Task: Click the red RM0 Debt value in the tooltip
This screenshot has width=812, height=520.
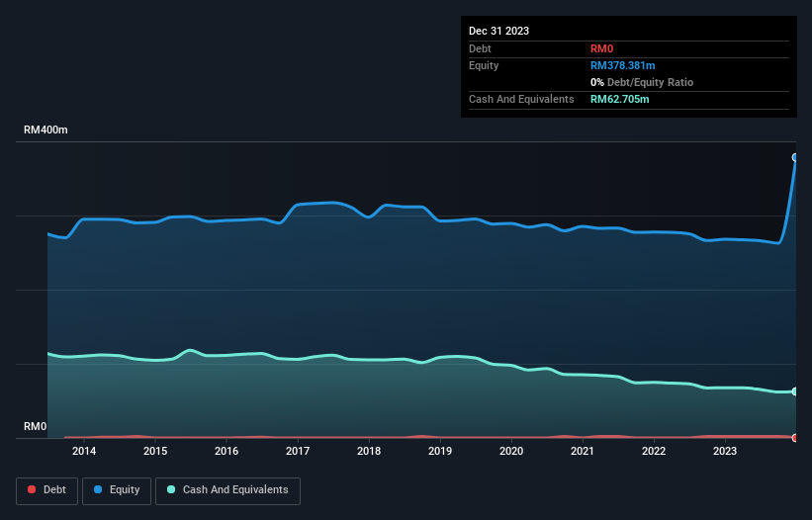Action: tap(601, 48)
